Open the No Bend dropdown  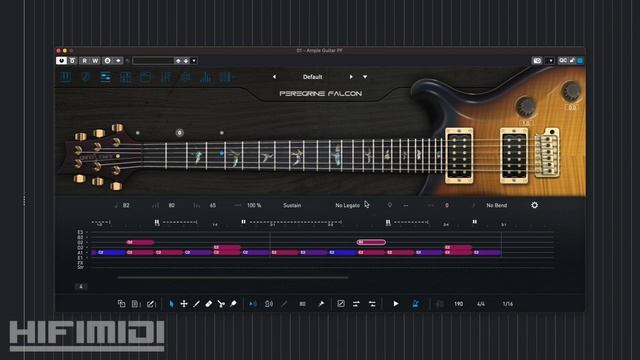coord(496,205)
